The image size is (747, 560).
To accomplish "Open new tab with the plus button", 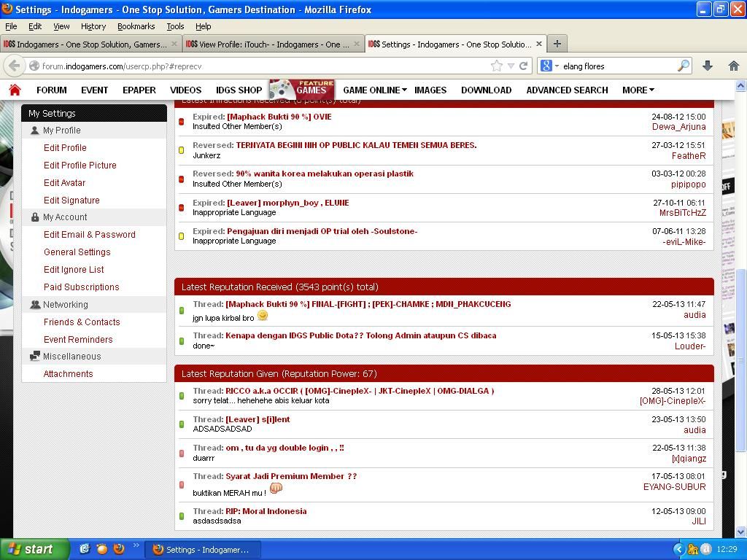I will tap(557, 44).
